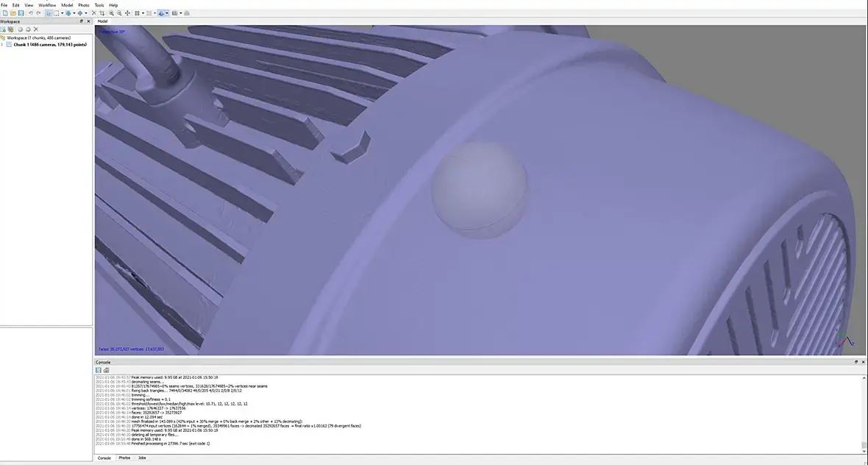Select the Model view tab

pos(102,21)
